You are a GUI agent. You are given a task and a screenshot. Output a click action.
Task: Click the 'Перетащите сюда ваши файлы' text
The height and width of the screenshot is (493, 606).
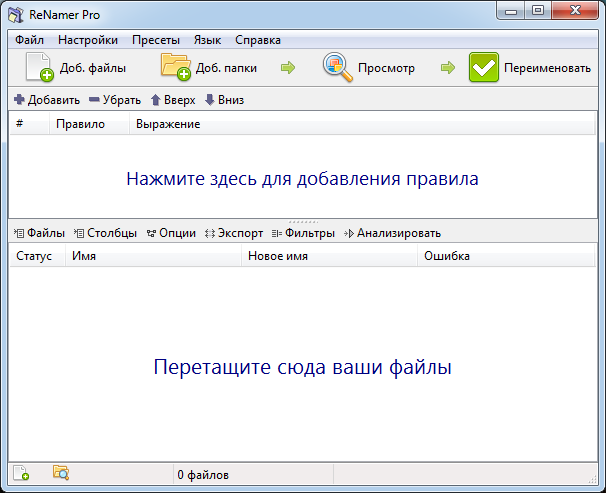[303, 367]
